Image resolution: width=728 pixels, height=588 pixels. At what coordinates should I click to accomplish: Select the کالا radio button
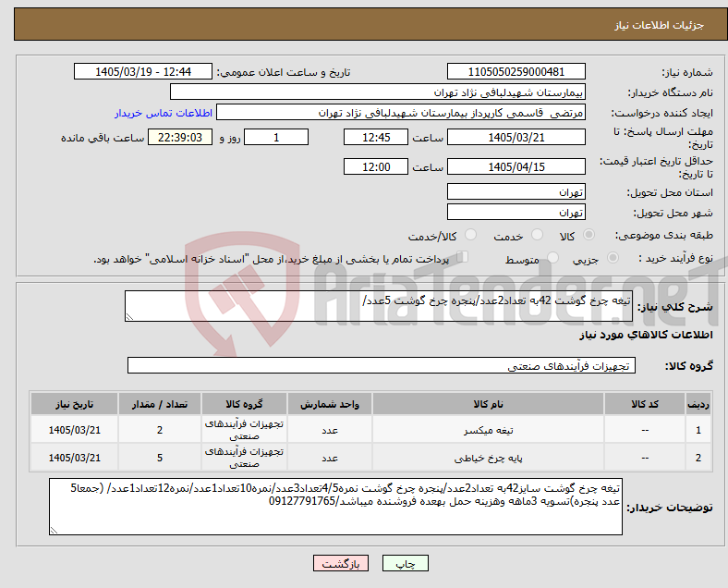coord(588,235)
